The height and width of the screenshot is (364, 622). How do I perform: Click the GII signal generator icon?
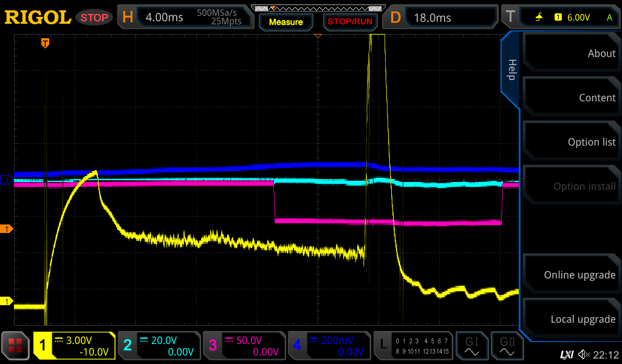507,346
